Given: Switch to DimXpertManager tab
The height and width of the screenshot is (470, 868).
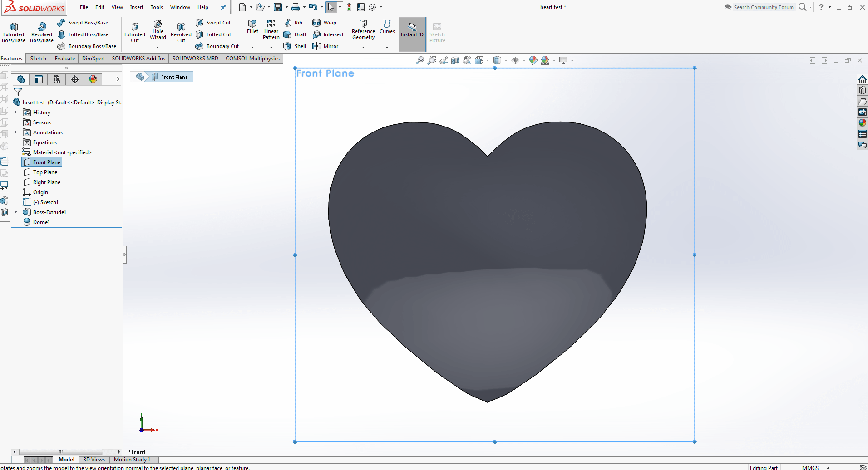Looking at the screenshot, I should [x=75, y=79].
